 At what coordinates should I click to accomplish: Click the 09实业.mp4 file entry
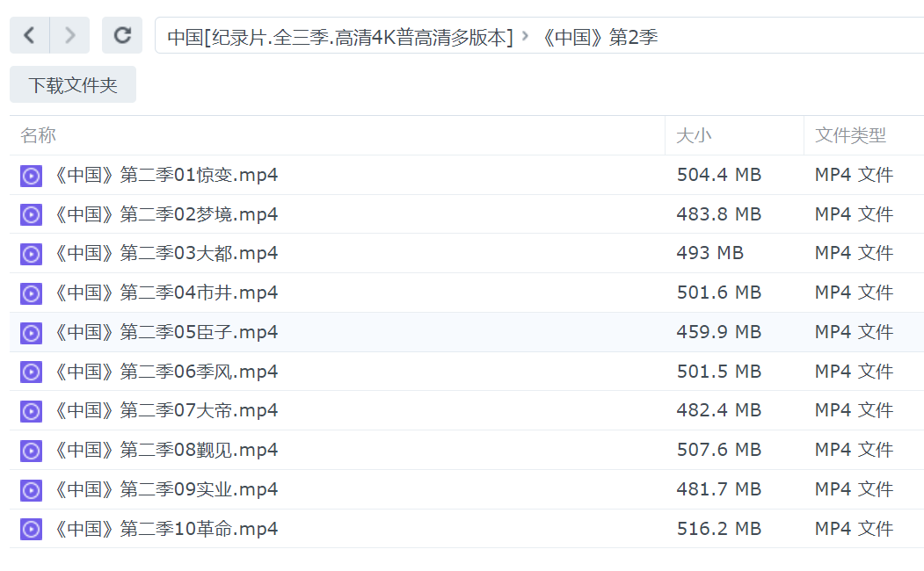pos(165,489)
